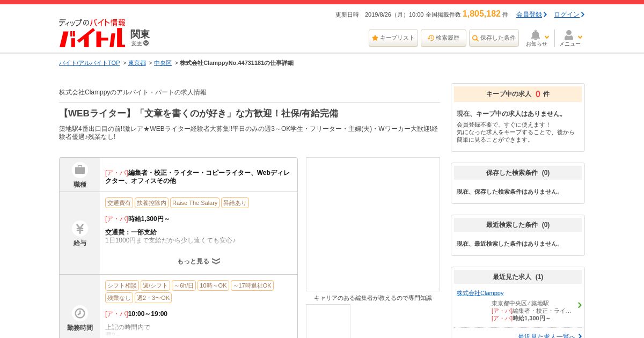Select the 扶養控除内 tag
This screenshot has height=338, width=644.
coord(151,203)
